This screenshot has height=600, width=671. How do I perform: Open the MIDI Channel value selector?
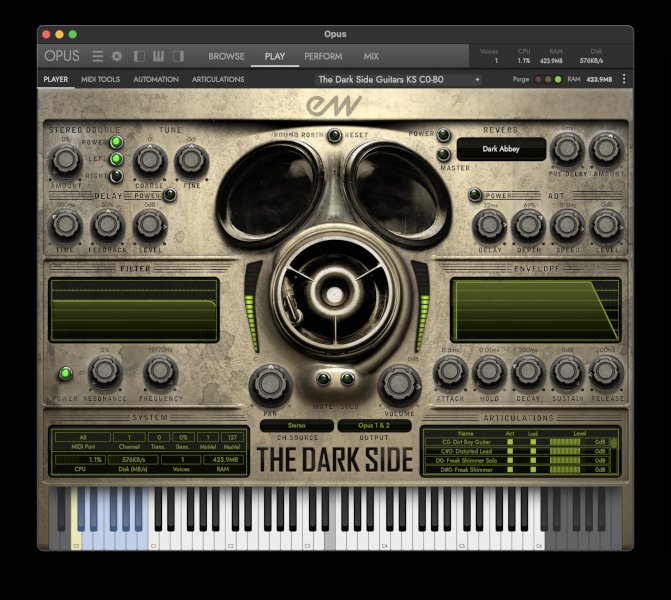129,437
